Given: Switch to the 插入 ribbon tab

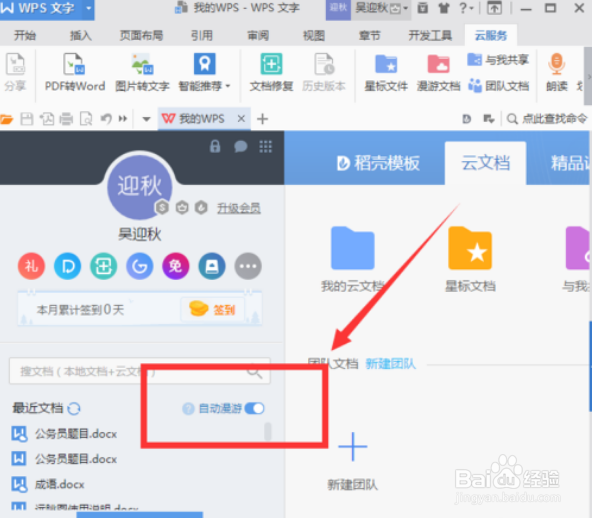Looking at the screenshot, I should pos(81,36).
